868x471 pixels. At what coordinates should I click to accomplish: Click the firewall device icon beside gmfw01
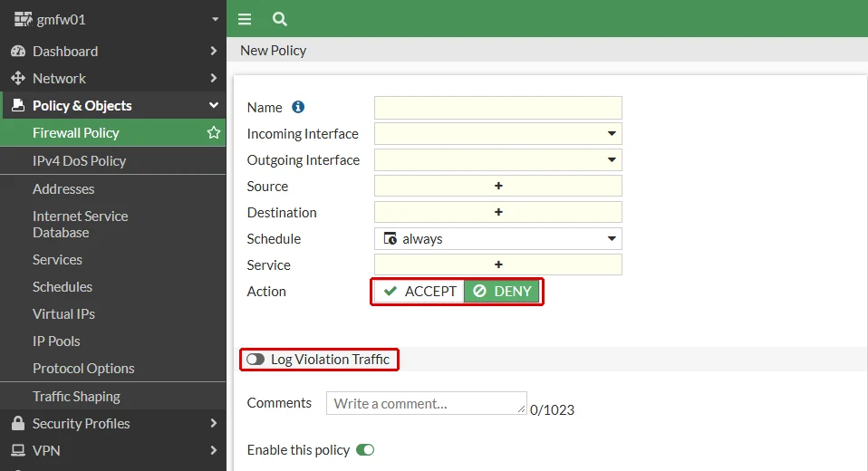tap(23, 19)
